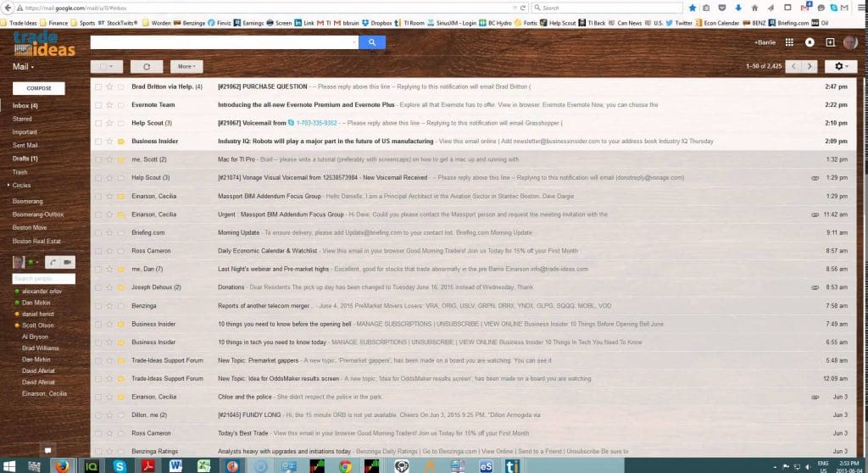The image size is (868, 473).
Task: Open Starred folder
Action: click(x=22, y=119)
